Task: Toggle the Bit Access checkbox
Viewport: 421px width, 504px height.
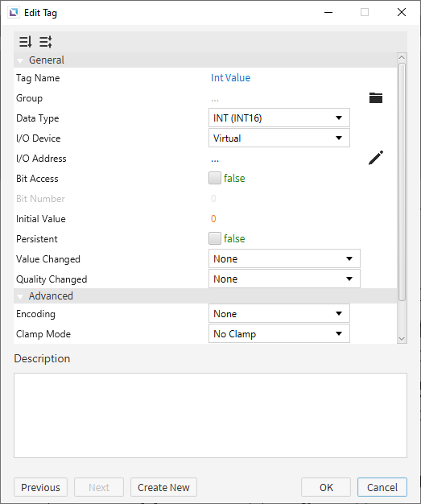Action: (215, 178)
